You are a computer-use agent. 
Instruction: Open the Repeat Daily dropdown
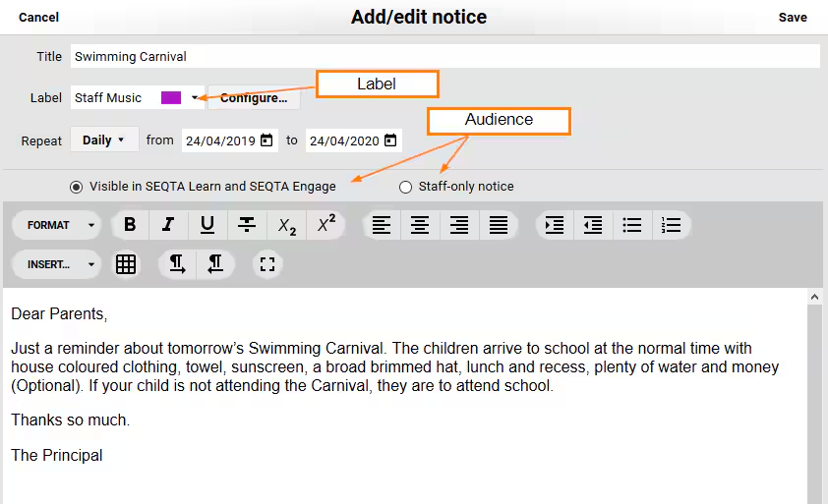pos(104,140)
